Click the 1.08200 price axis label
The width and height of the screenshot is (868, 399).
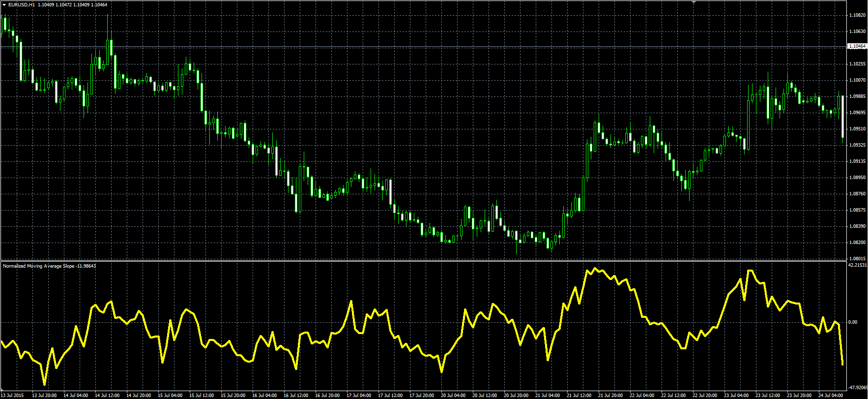pyautogui.click(x=858, y=243)
